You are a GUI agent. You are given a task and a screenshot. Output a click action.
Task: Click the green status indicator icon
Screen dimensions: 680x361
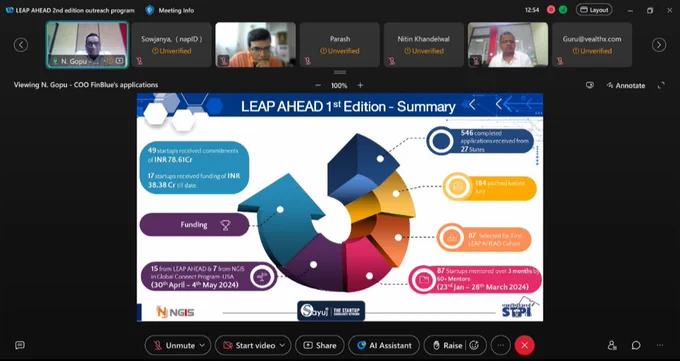tap(563, 10)
